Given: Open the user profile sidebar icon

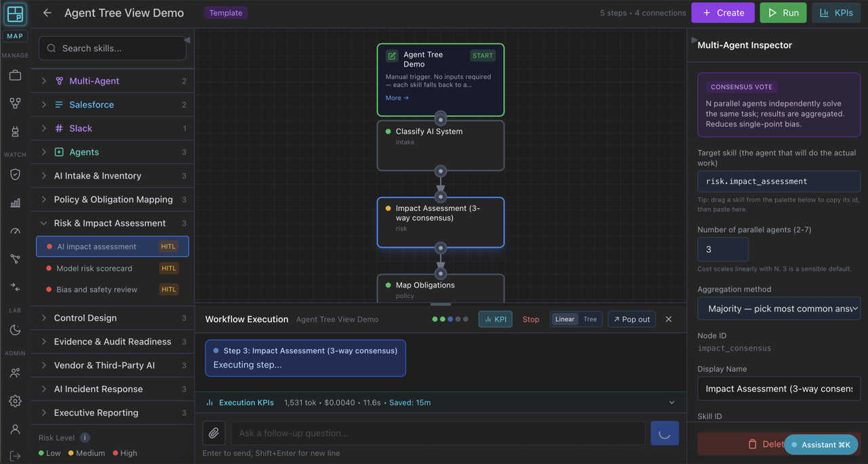Looking at the screenshot, I should click(x=15, y=429).
